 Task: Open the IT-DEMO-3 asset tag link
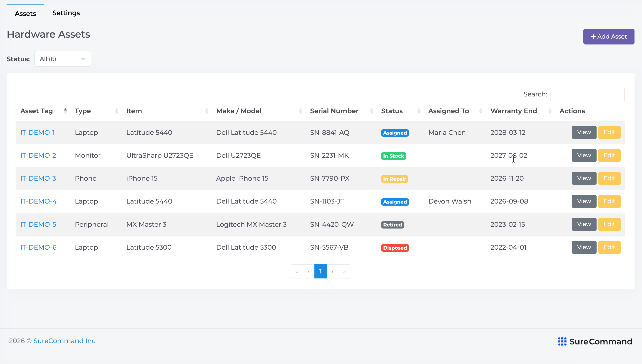coord(38,178)
